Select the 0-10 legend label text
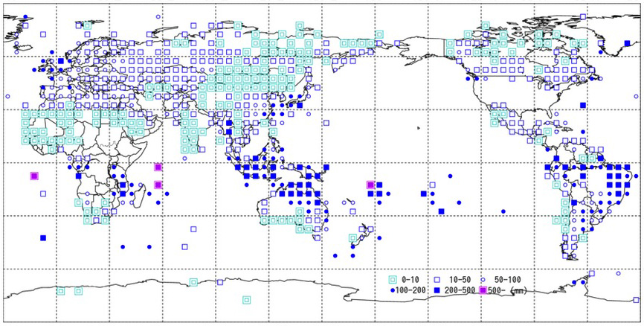 [410, 279]
